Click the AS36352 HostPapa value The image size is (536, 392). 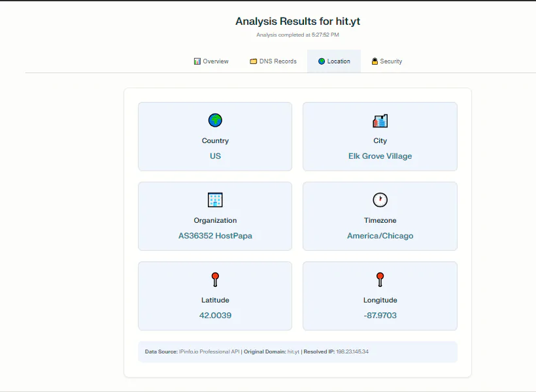[x=215, y=236]
